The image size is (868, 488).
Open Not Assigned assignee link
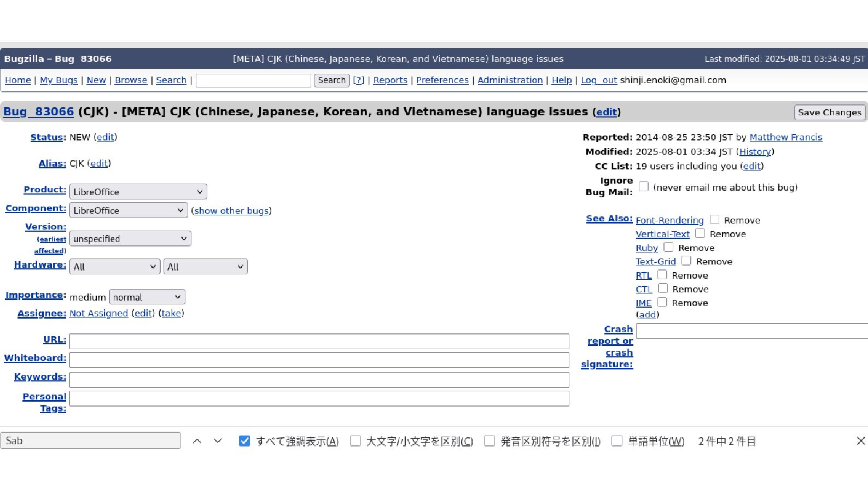pos(98,314)
